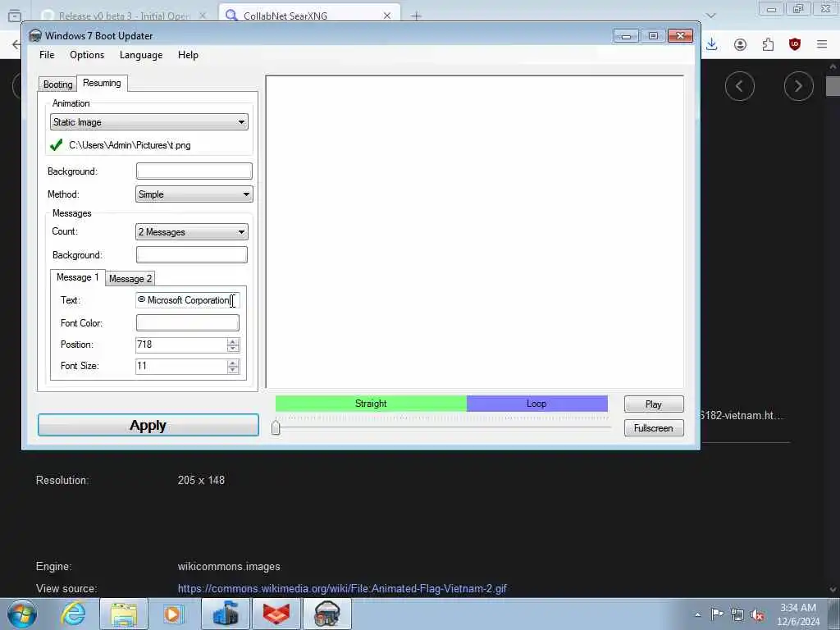Screen dimensions: 840x630
Task: Click the browser back arrow button
Action: point(16,44)
